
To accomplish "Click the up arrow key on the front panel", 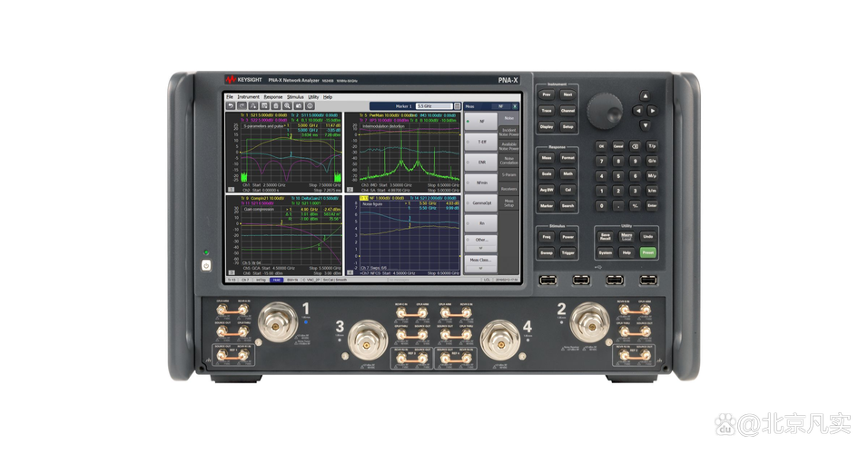I will 645,95.
